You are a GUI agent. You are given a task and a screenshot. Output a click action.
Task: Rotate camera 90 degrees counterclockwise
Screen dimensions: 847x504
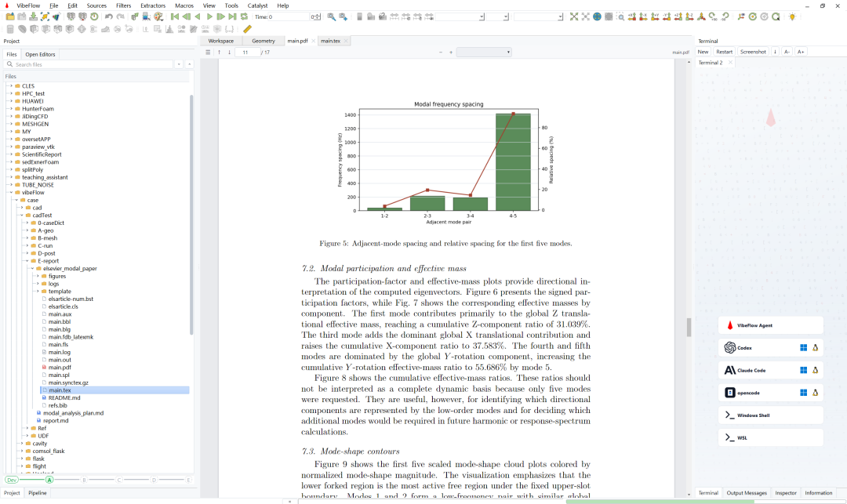[x=725, y=16]
